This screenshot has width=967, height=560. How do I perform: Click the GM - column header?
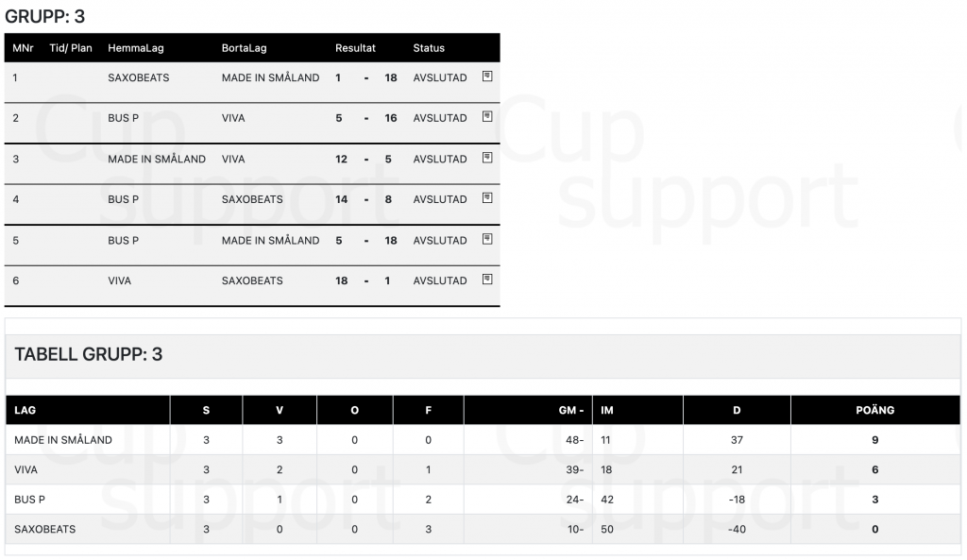[571, 410]
